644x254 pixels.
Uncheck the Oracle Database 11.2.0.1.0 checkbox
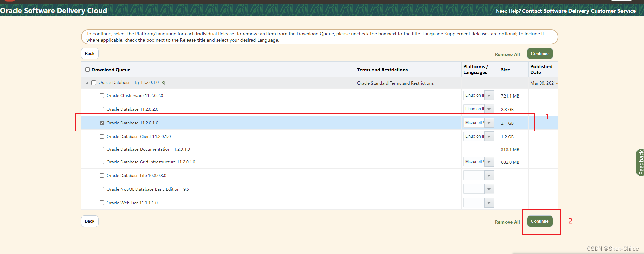coord(102,123)
